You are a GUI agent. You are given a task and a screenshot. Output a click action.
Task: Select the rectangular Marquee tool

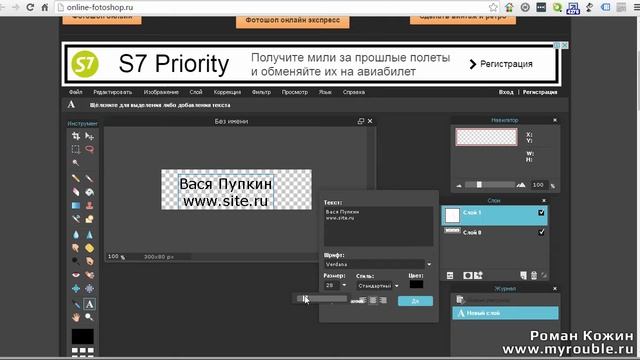pyautogui.click(x=76, y=149)
